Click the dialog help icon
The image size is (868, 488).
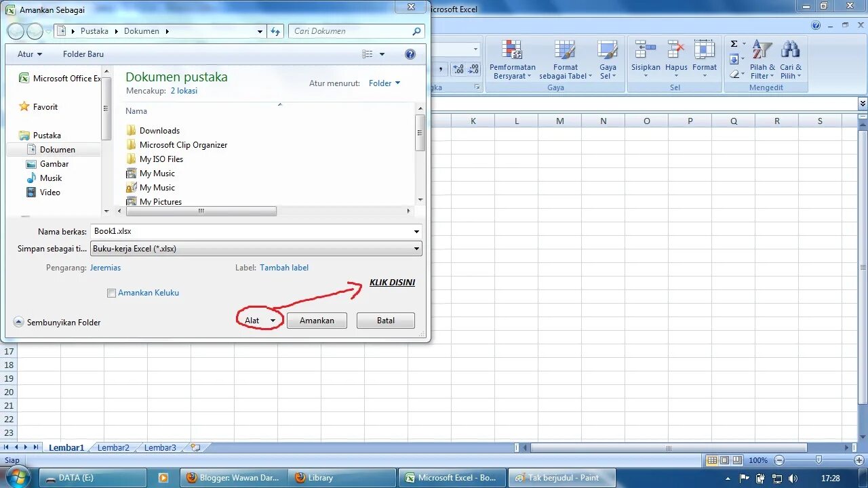410,54
